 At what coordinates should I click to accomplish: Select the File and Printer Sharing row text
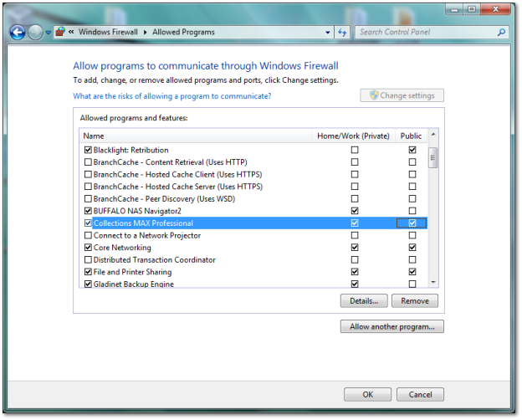[132, 272]
